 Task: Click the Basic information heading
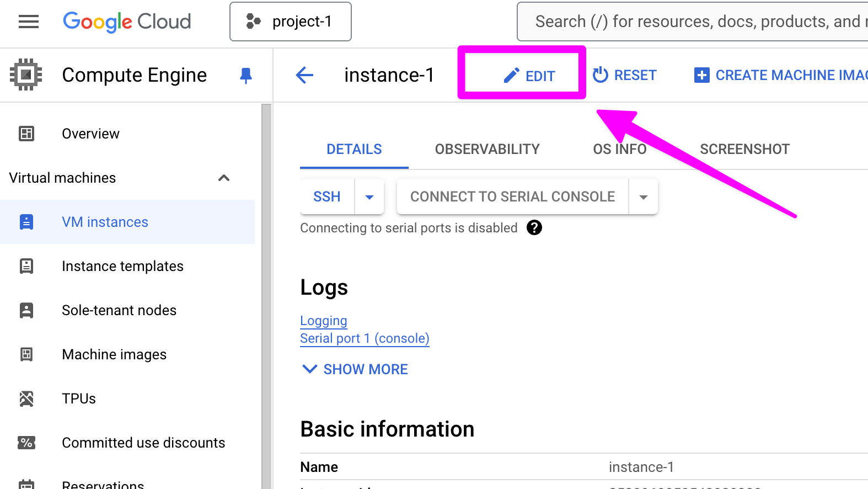[x=387, y=429]
